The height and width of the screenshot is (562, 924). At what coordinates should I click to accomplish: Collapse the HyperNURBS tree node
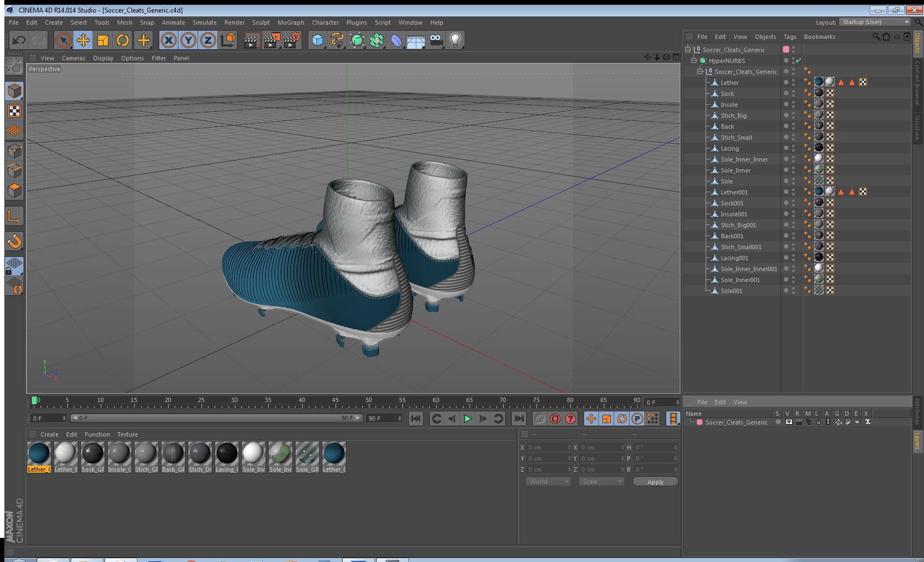(694, 60)
